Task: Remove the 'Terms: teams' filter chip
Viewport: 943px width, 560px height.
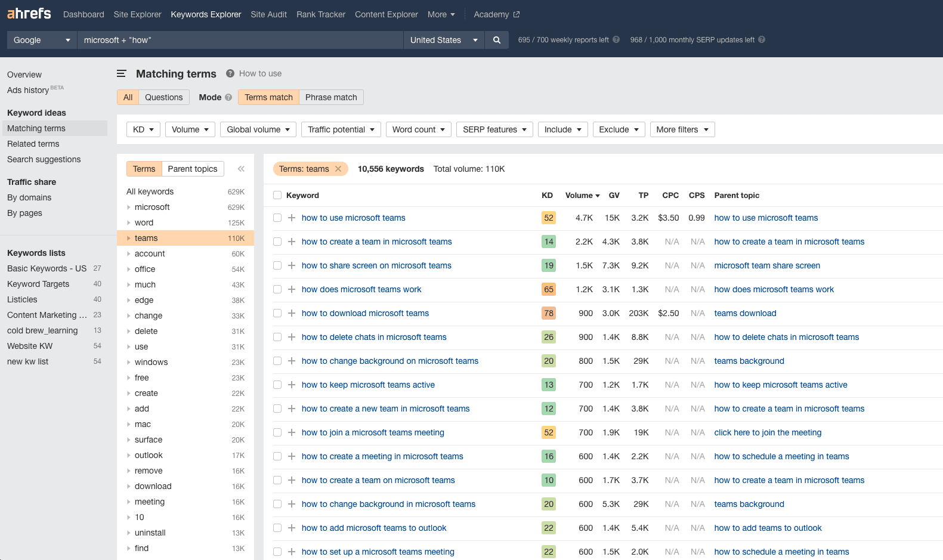Action: [x=338, y=169]
